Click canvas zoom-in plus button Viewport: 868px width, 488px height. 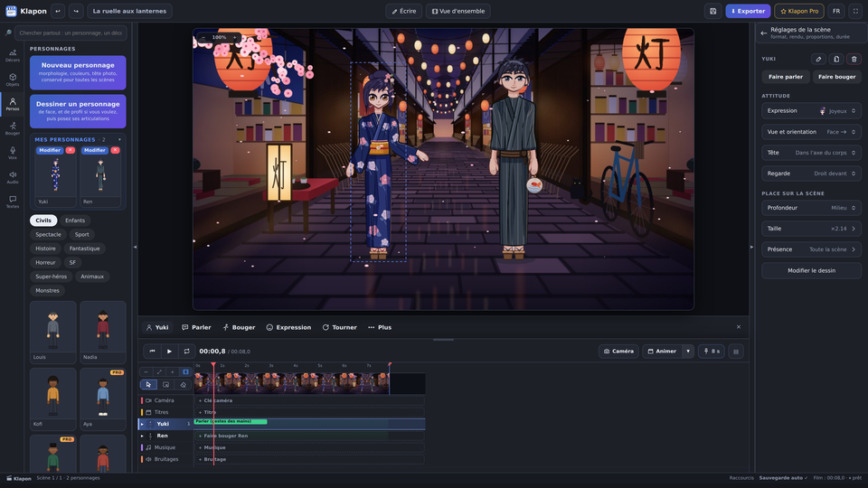point(235,38)
